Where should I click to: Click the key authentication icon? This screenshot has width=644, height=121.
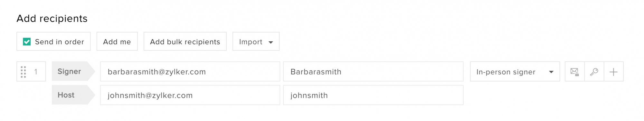[x=594, y=72]
